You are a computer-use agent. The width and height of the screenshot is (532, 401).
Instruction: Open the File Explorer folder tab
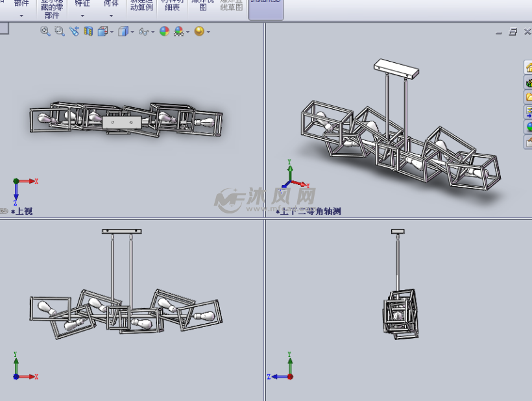[x=528, y=97]
